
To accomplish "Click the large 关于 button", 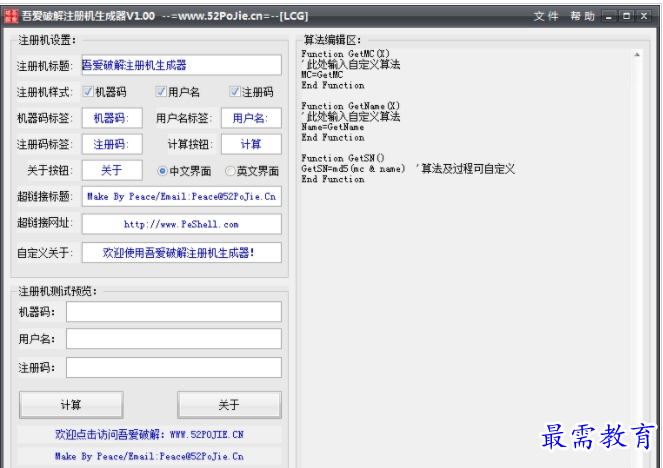I will [229, 405].
